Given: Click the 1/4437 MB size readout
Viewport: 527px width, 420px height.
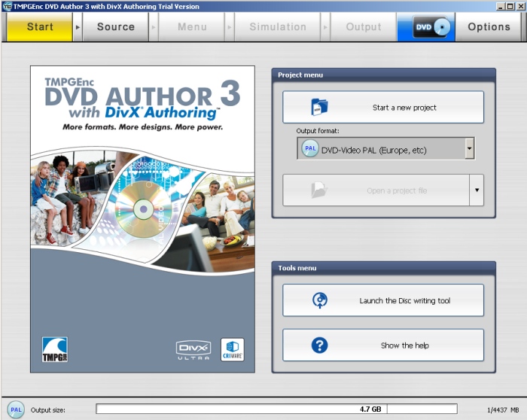Looking at the screenshot, I should [503, 410].
